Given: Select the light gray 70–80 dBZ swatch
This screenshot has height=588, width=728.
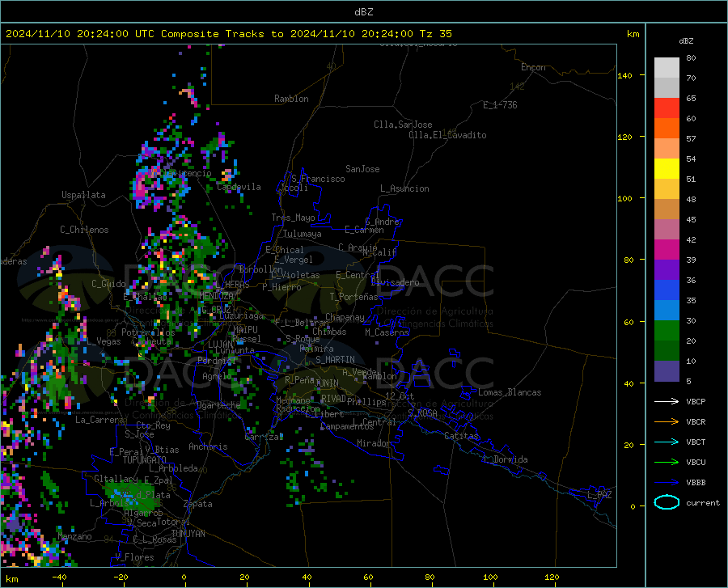Looking at the screenshot, I should click(x=667, y=68).
